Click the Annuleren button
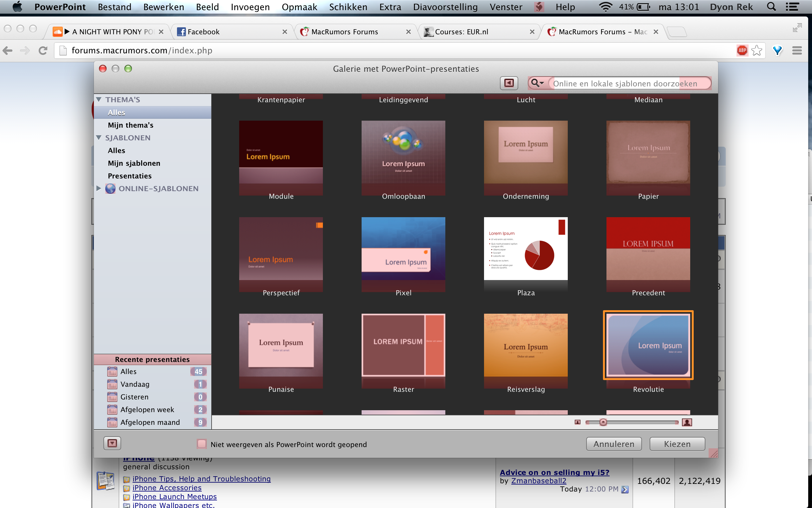The width and height of the screenshot is (812, 508). 614,444
